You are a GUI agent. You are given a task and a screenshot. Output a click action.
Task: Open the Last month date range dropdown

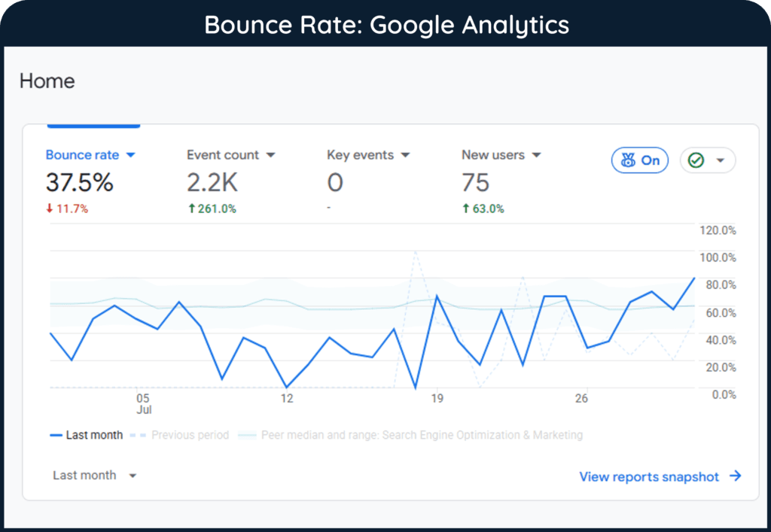point(94,476)
